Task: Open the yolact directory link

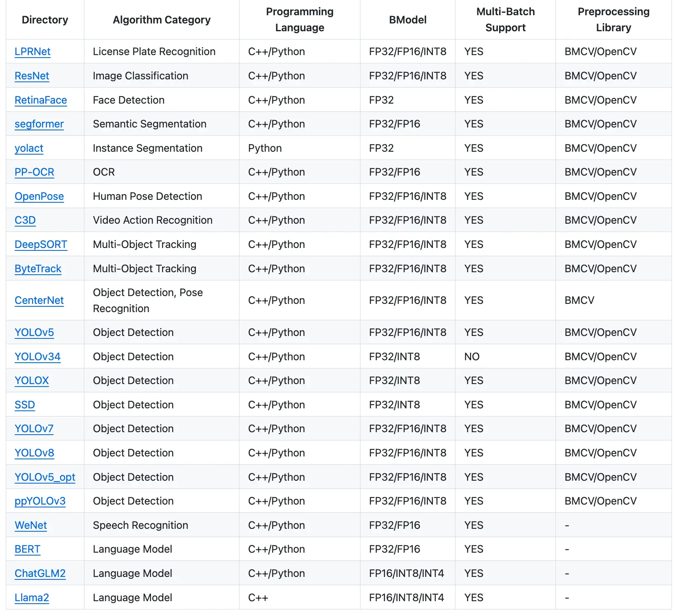Action: [29, 148]
